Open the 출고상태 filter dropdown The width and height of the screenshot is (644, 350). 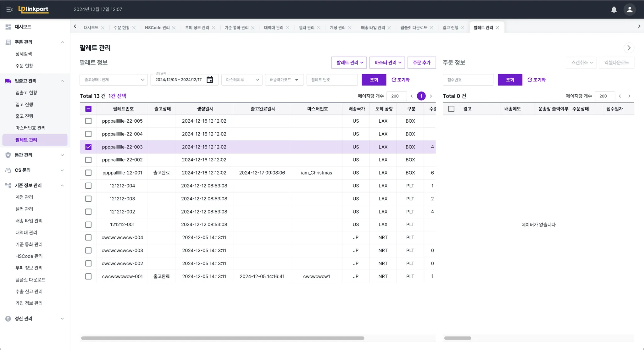[x=114, y=80]
